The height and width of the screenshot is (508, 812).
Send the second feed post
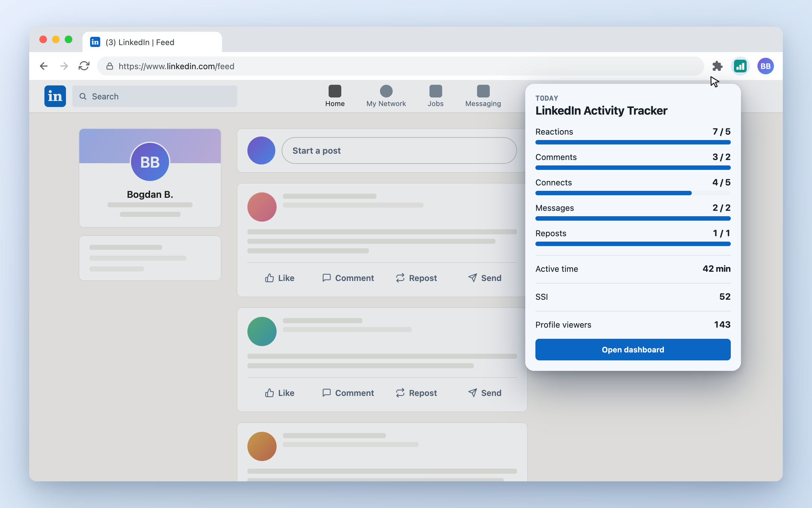click(485, 393)
